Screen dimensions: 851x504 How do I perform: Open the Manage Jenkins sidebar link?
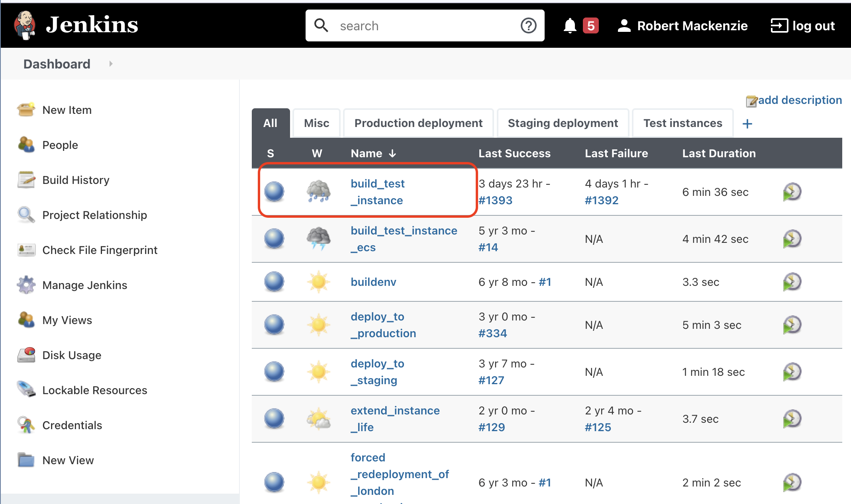coord(85,285)
